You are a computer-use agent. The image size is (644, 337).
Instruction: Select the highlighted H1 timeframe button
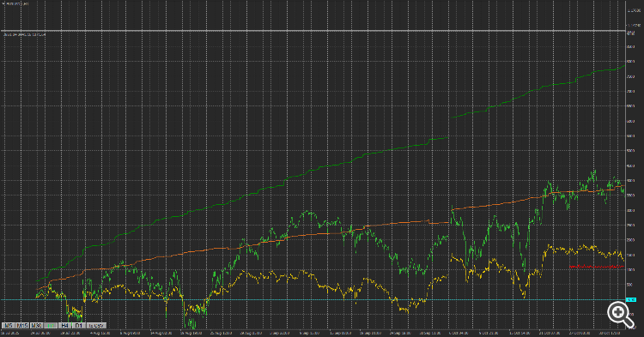(x=51, y=326)
